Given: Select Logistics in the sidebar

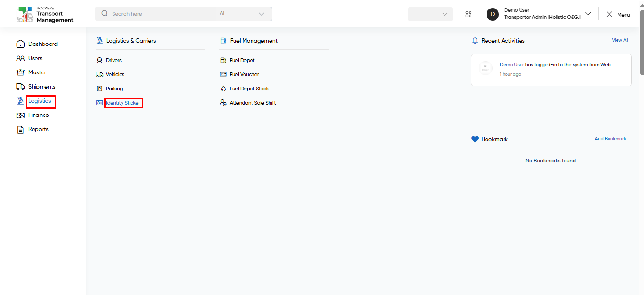Looking at the screenshot, I should pyautogui.click(x=40, y=101).
